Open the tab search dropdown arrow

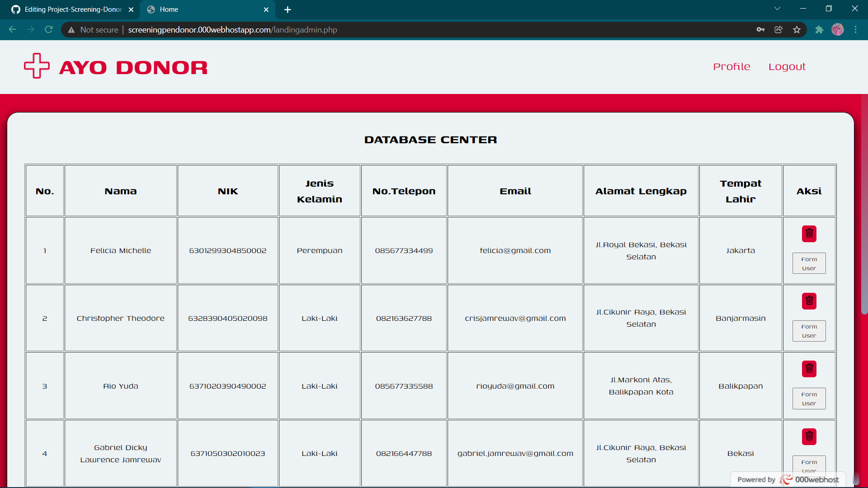[777, 9]
